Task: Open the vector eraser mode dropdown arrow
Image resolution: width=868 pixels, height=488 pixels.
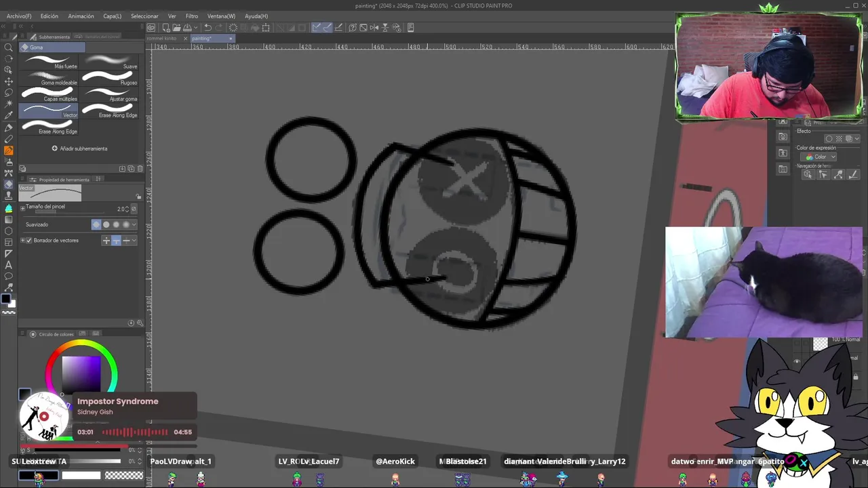Action: point(134,241)
